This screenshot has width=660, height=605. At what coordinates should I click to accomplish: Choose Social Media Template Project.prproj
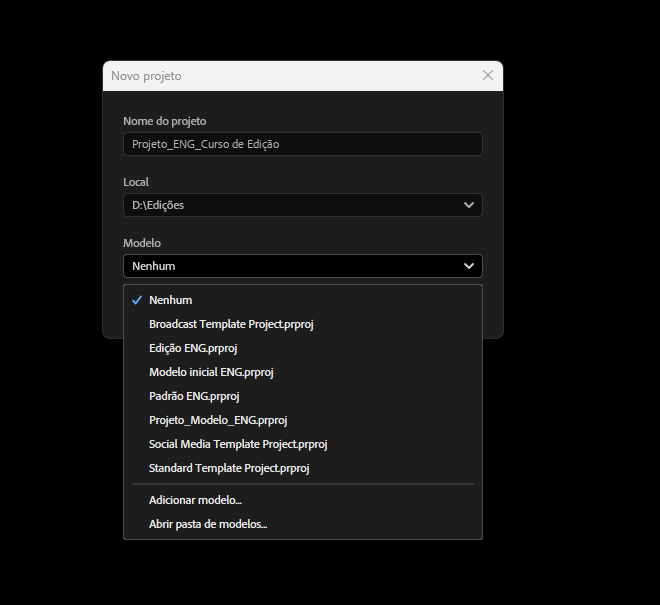click(303, 444)
